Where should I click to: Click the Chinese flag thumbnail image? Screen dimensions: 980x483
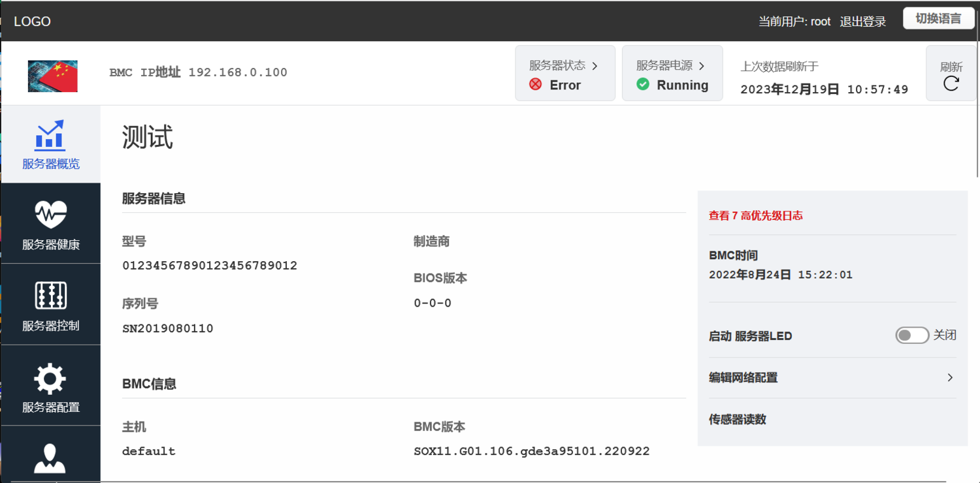pyautogui.click(x=53, y=76)
